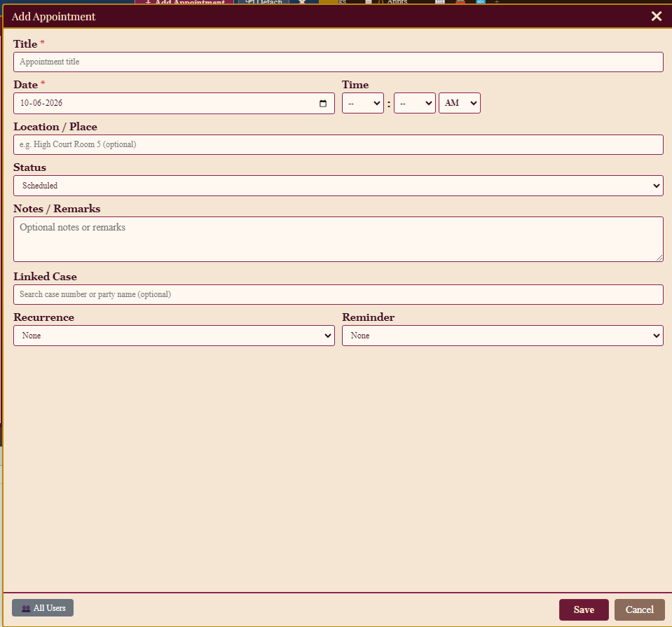This screenshot has height=627, width=672.
Task: Open the Recurrence dropdown
Action: 174,336
